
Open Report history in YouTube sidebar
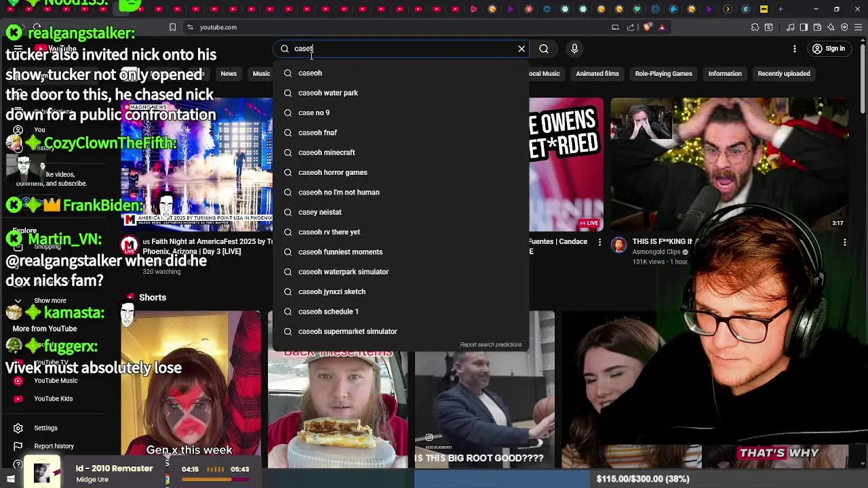(x=54, y=446)
